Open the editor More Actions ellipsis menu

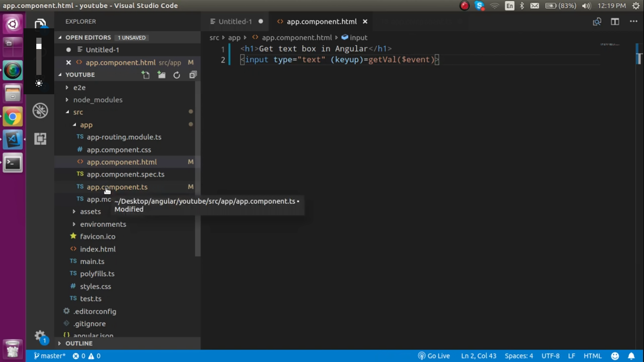coord(633,22)
